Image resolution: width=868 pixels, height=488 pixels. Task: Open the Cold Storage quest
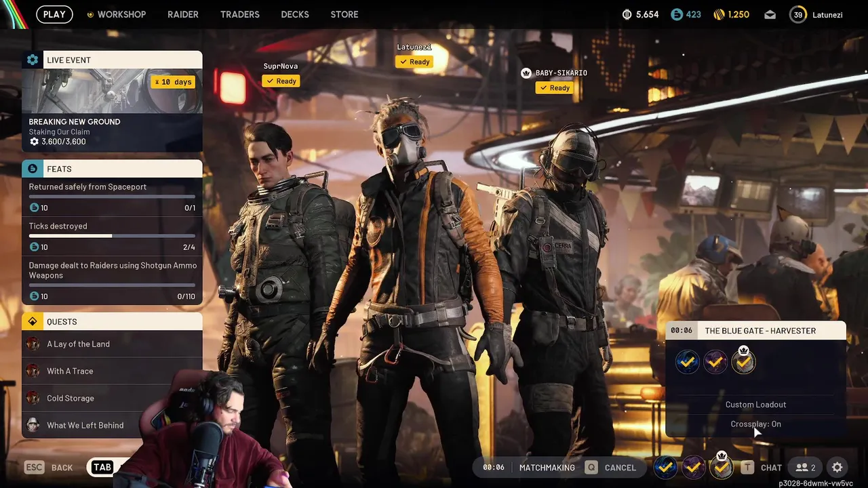pos(112,398)
